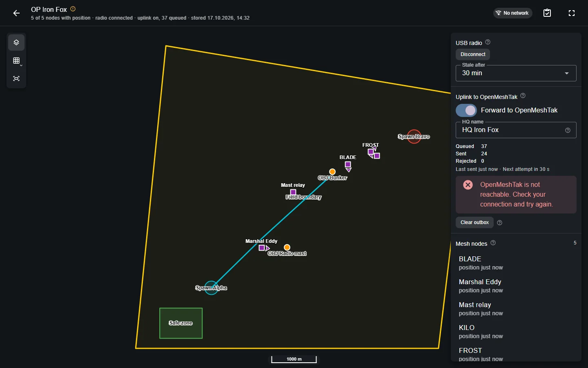This screenshot has height=368, width=588.
Task: Toggle Forward to OpenMeshTak switch
Action: 466,110
